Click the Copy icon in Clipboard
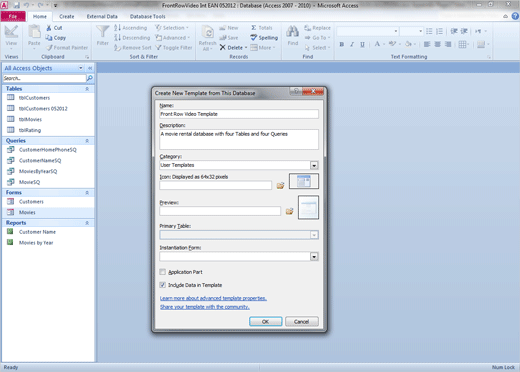This screenshot has height=372, width=520. [x=49, y=38]
